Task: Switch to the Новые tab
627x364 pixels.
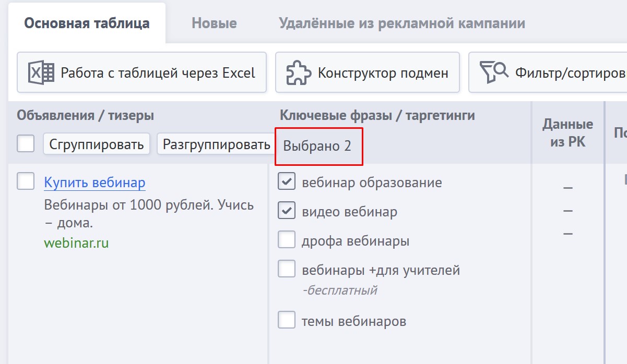Action: [x=214, y=22]
